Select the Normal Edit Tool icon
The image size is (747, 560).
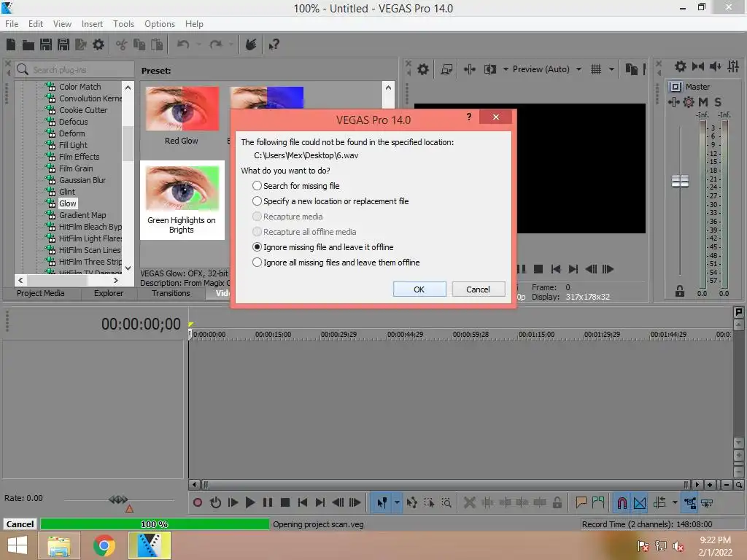[382, 502]
